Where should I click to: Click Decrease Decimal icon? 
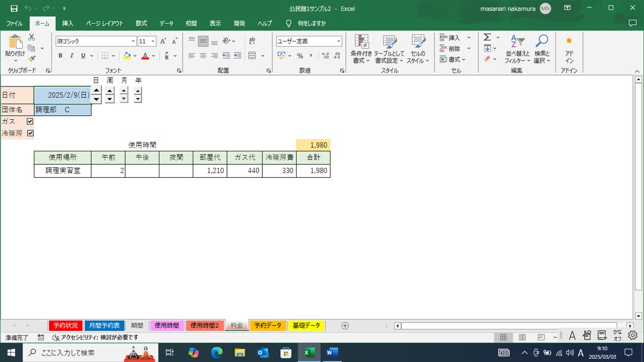pos(337,55)
